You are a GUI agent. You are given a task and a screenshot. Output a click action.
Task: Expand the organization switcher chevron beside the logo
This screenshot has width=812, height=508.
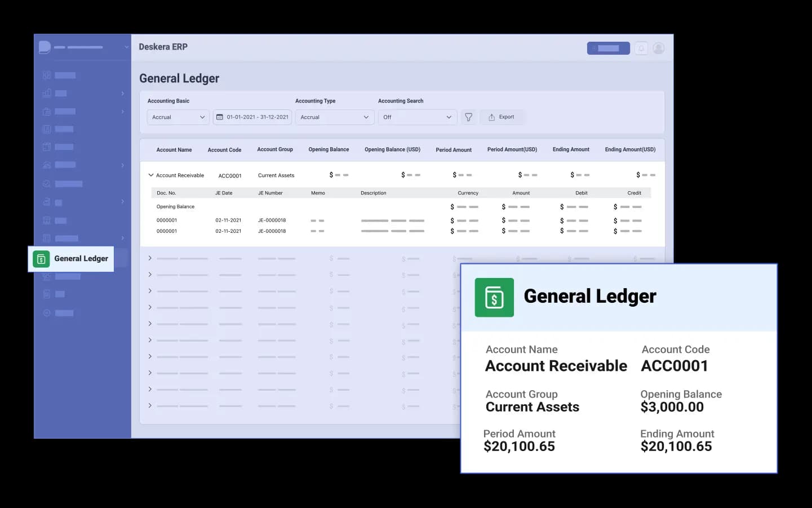[127, 47]
